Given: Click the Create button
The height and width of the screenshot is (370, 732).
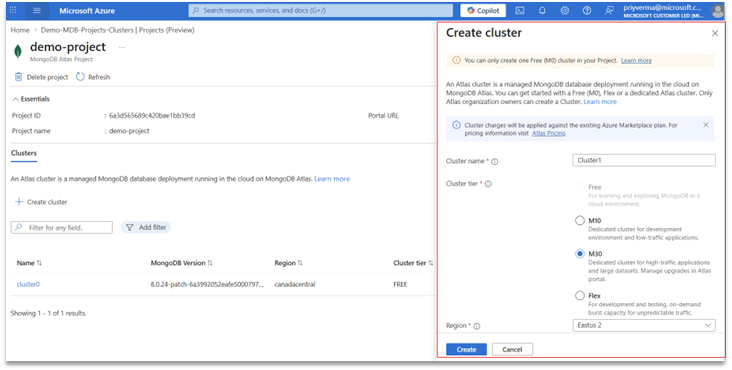Looking at the screenshot, I should pos(466,349).
